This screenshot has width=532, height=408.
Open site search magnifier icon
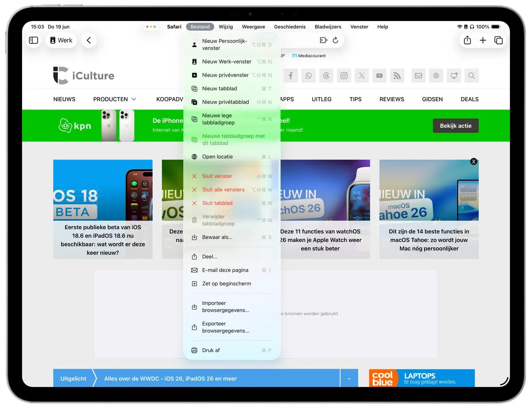[472, 76]
